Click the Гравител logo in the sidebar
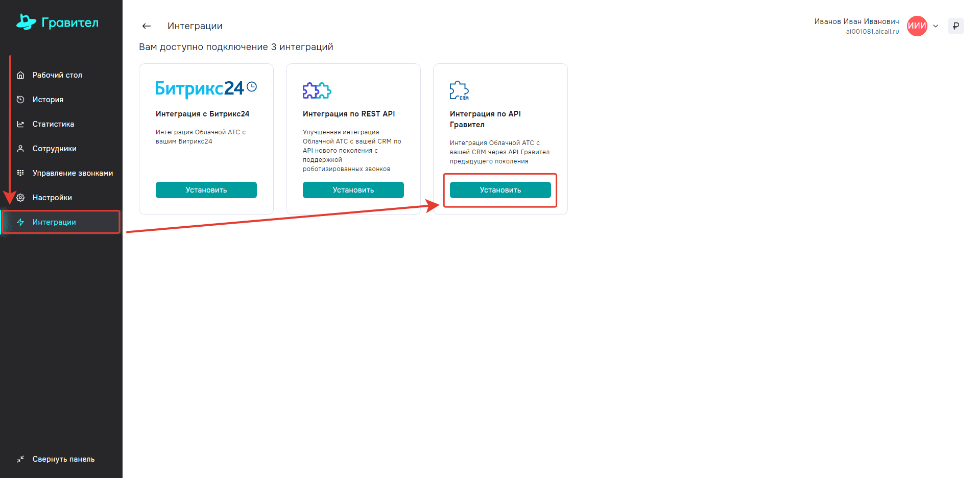980x478 pixels. click(x=57, y=22)
